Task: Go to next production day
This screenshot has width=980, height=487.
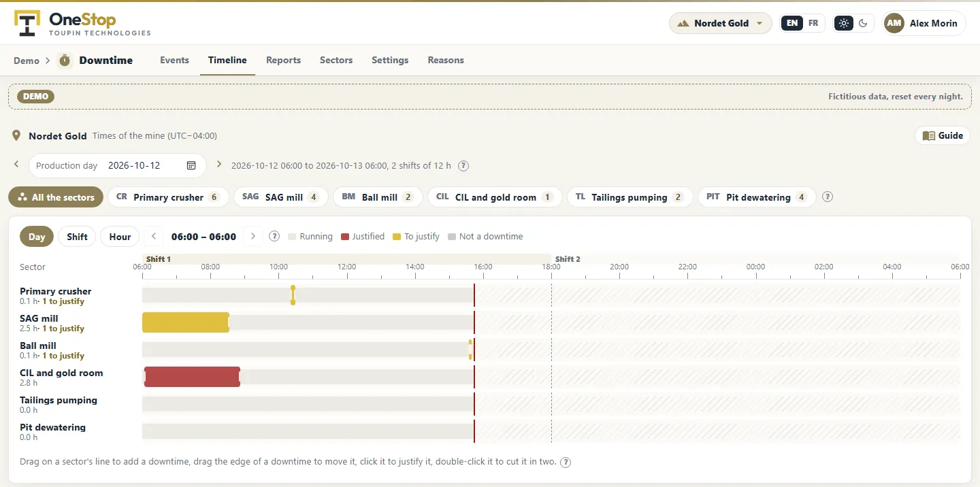Action: click(218, 165)
